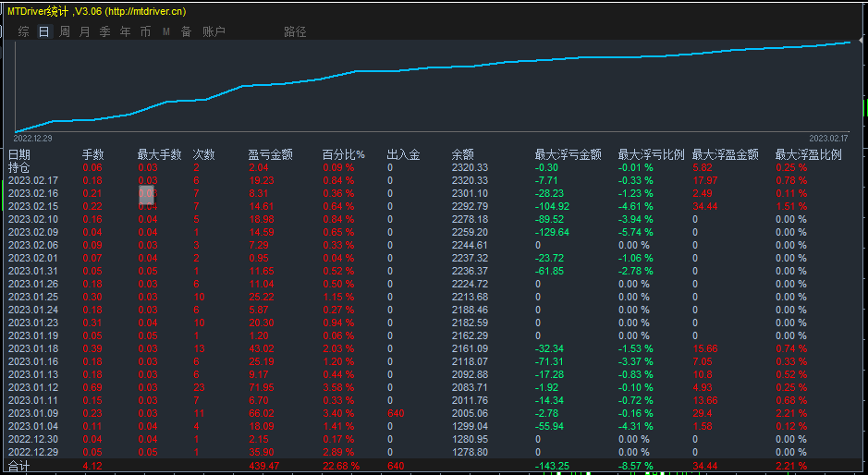Click the 最大浮盈金额 column header
868x475 pixels.
725,154
